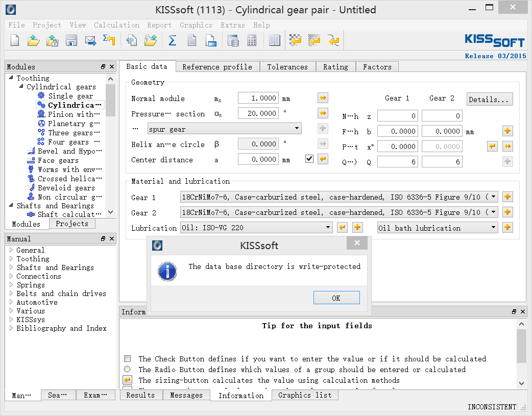
Task: Click the convert button for Pressure angle
Action: (323, 113)
